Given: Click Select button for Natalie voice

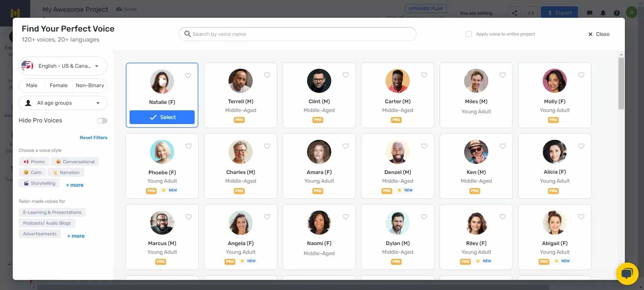Looking at the screenshot, I should pyautogui.click(x=162, y=117).
